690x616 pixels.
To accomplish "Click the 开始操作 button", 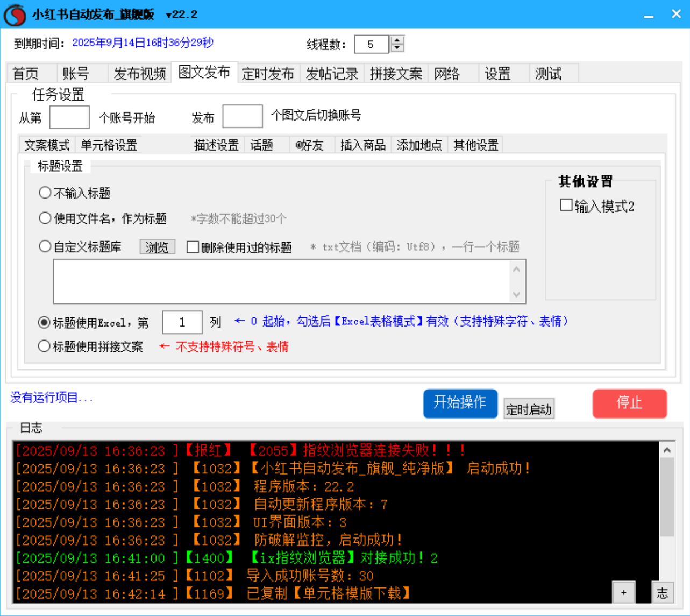I will coord(460,403).
